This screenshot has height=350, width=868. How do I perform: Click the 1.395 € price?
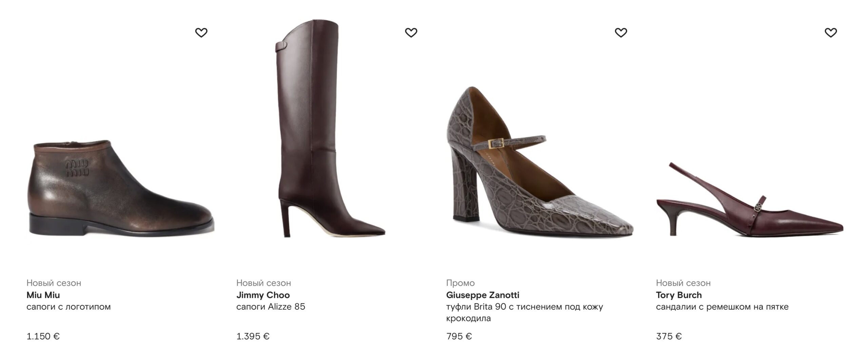pos(253,336)
